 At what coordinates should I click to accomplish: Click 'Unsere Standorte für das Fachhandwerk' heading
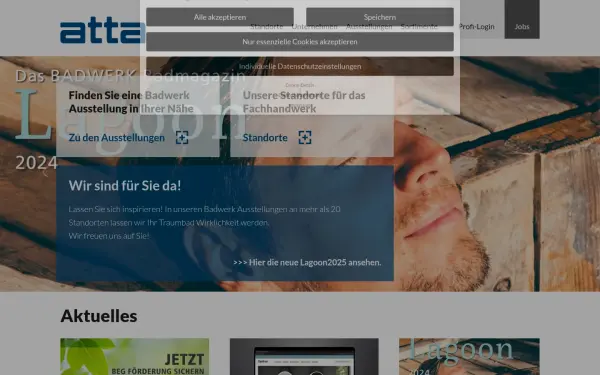click(304, 102)
